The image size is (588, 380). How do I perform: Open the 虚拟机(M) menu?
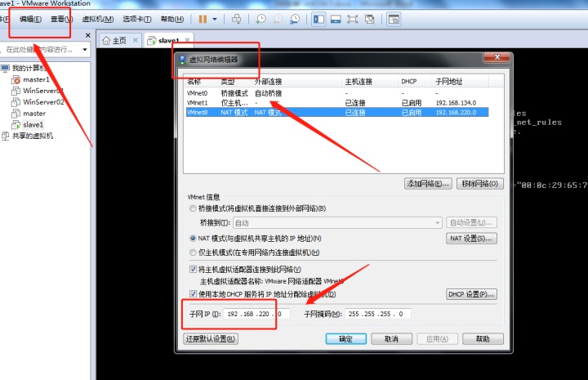98,19
